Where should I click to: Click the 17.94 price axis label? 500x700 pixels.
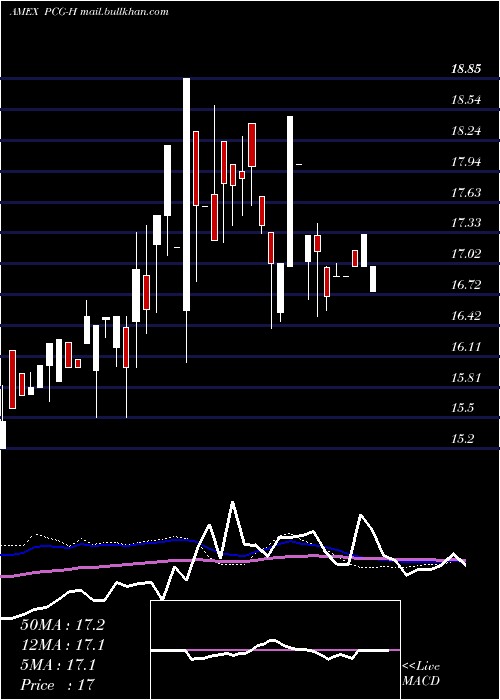tap(467, 162)
